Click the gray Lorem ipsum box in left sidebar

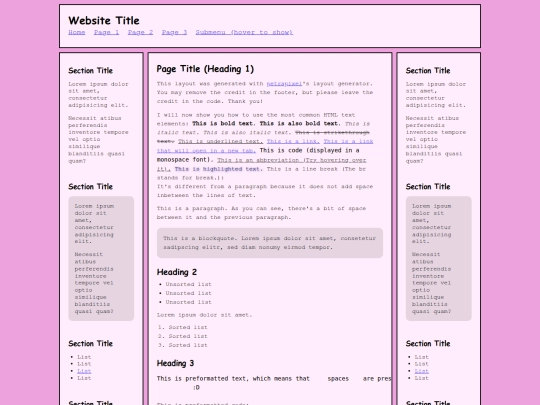pyautogui.click(x=101, y=259)
